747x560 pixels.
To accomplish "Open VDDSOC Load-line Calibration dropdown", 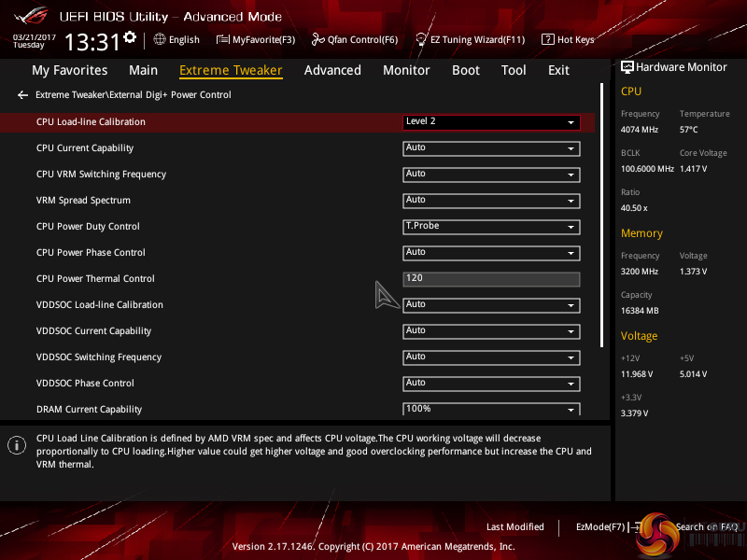I will tap(491, 305).
